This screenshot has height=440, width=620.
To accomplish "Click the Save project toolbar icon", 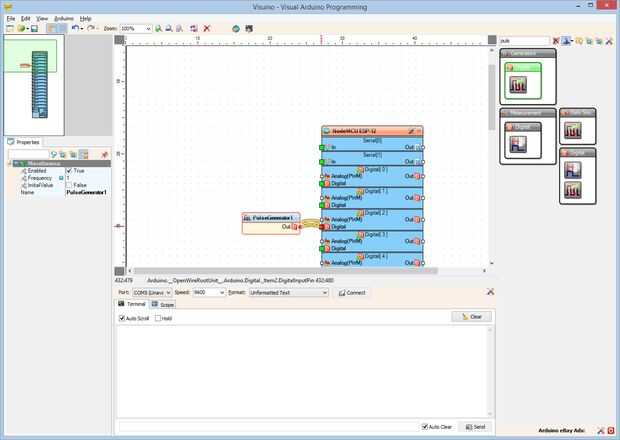I will (34, 29).
